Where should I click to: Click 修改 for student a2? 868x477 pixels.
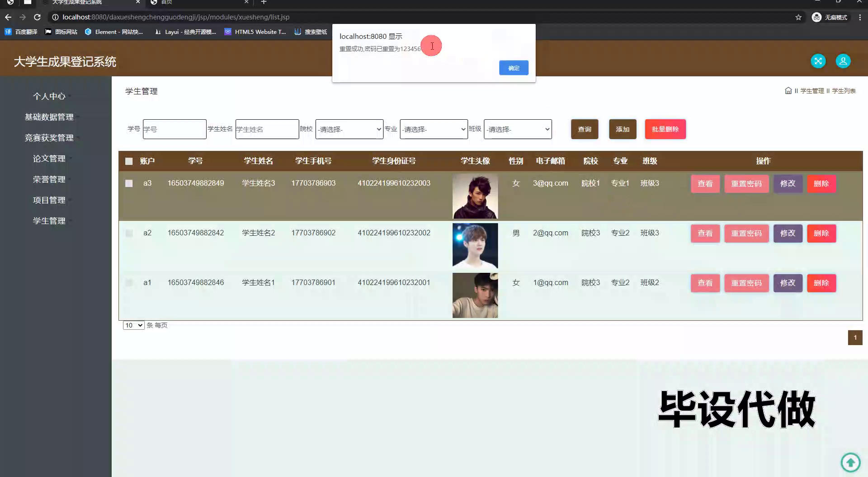click(788, 234)
